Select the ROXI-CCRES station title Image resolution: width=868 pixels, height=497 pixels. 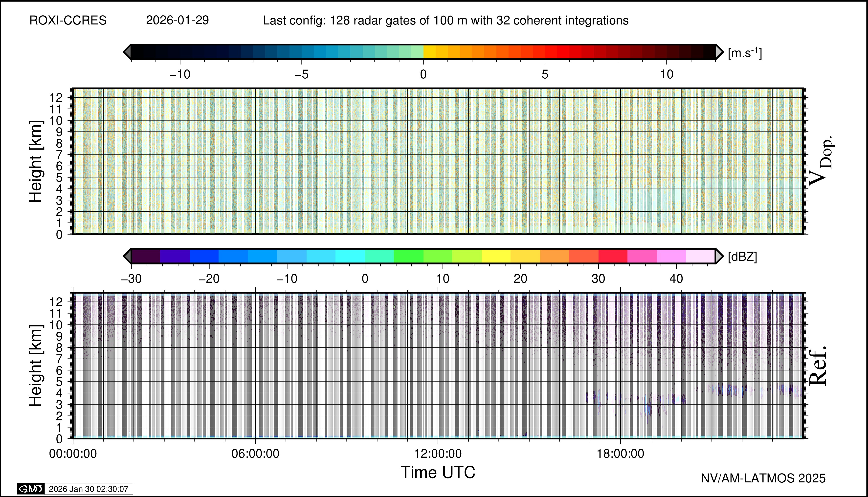pyautogui.click(x=68, y=21)
